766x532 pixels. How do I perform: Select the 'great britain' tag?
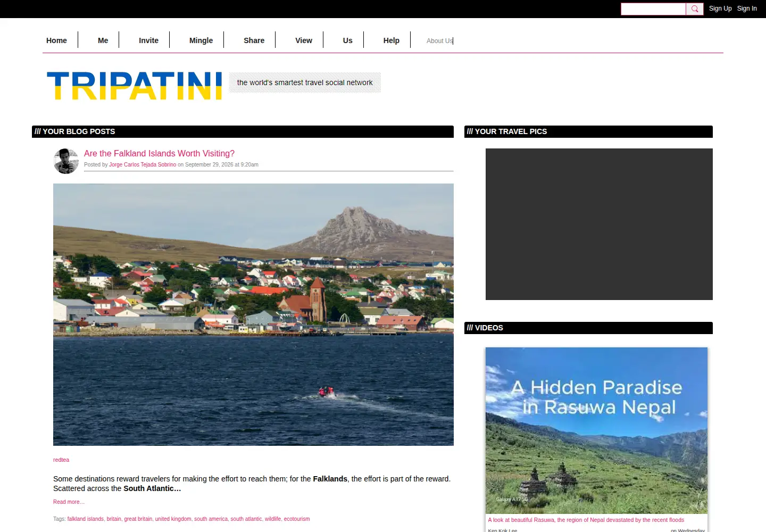coord(138,519)
